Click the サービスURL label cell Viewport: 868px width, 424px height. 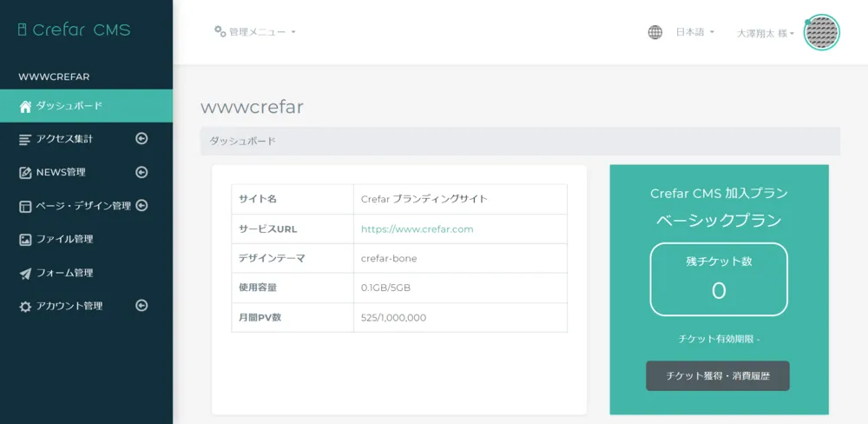[293, 229]
